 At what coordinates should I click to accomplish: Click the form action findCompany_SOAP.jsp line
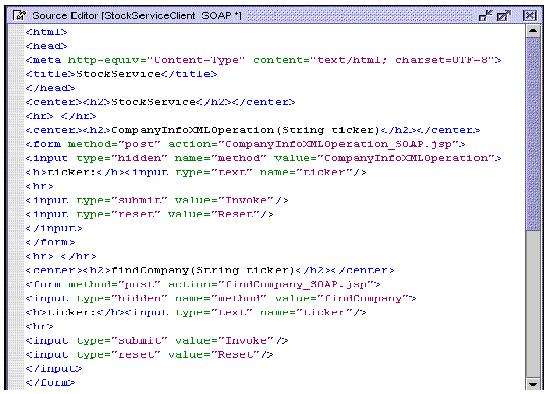click(x=203, y=284)
